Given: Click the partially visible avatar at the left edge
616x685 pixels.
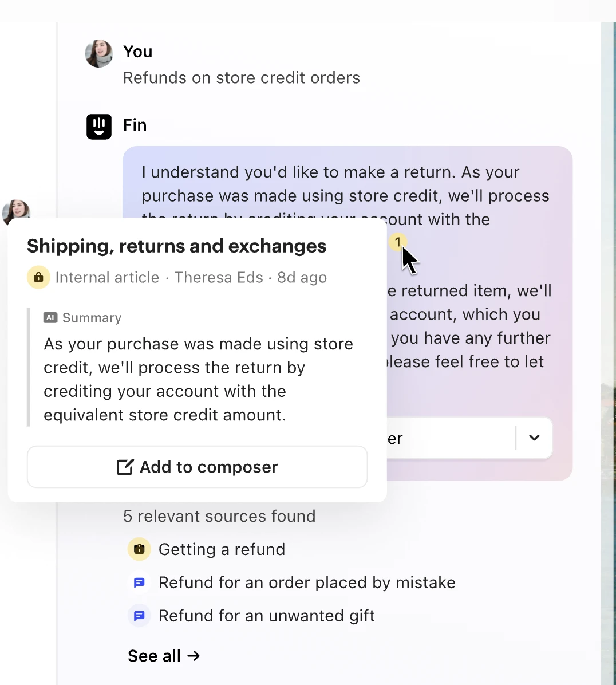Looking at the screenshot, I should [x=16, y=212].
